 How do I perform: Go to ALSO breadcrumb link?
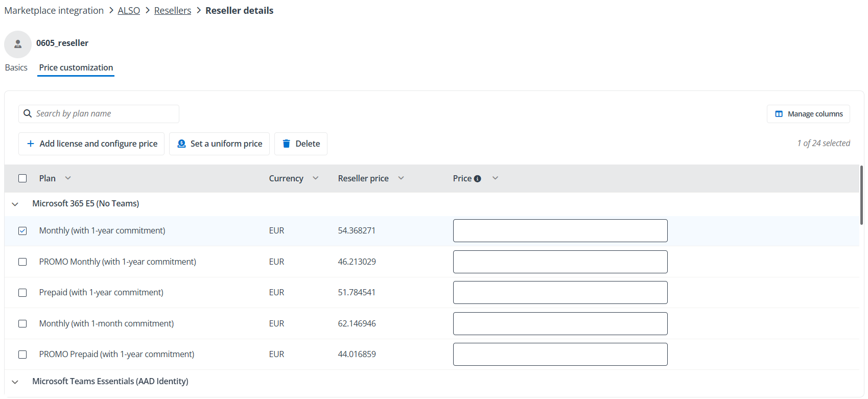click(x=129, y=11)
